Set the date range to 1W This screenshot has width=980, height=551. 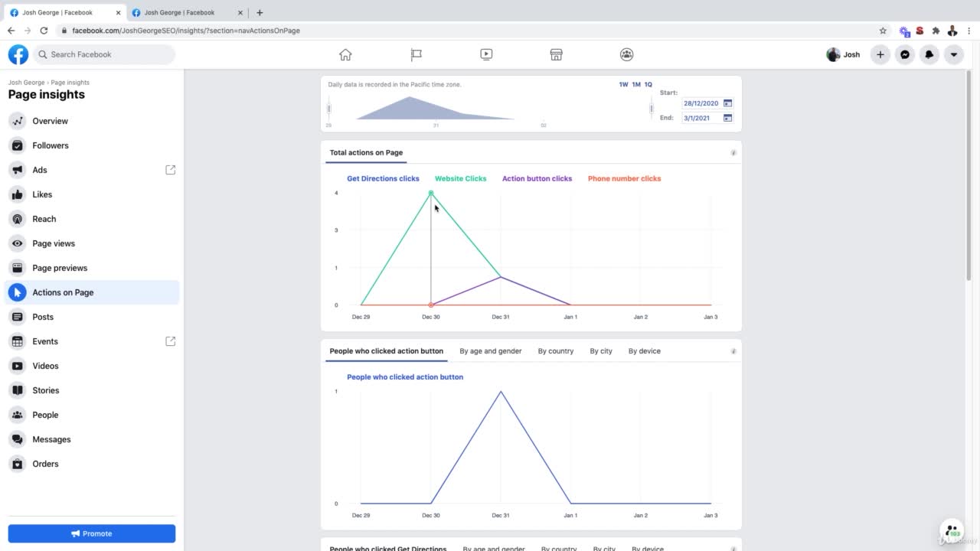[623, 85]
